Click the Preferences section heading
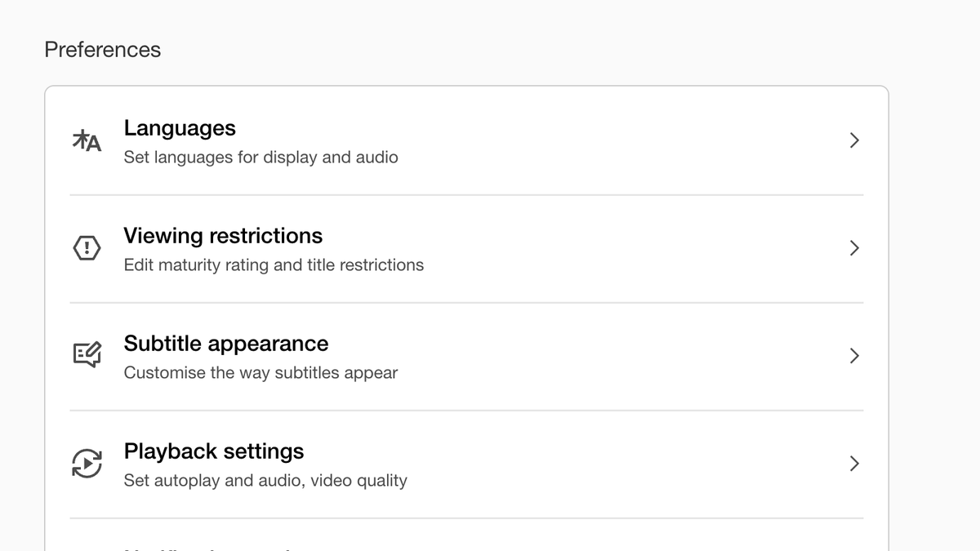 pos(102,49)
